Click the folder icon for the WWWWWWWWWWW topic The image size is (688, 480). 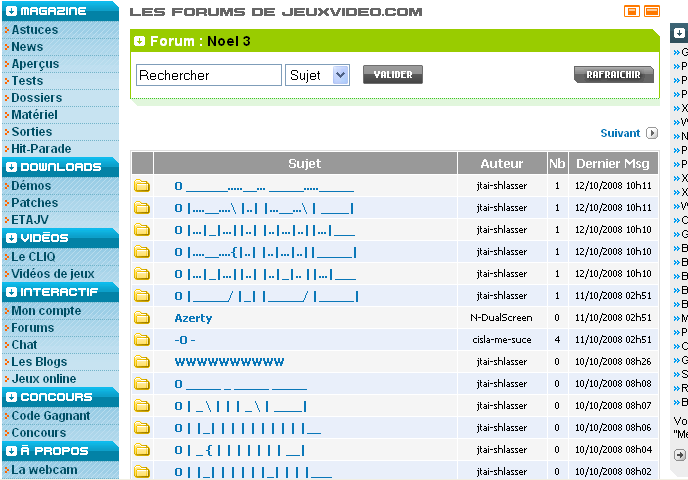(142, 362)
